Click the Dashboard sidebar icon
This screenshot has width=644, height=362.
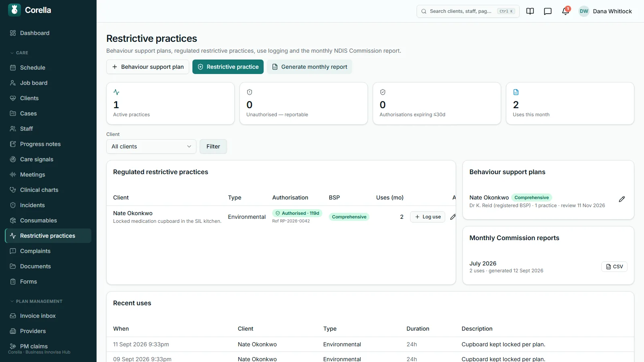tap(13, 33)
